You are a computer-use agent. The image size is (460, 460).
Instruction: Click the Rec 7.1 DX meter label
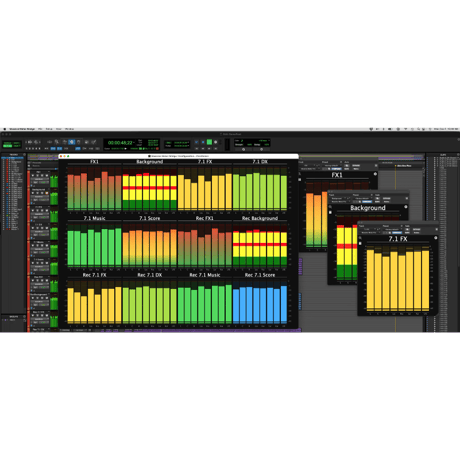click(150, 275)
